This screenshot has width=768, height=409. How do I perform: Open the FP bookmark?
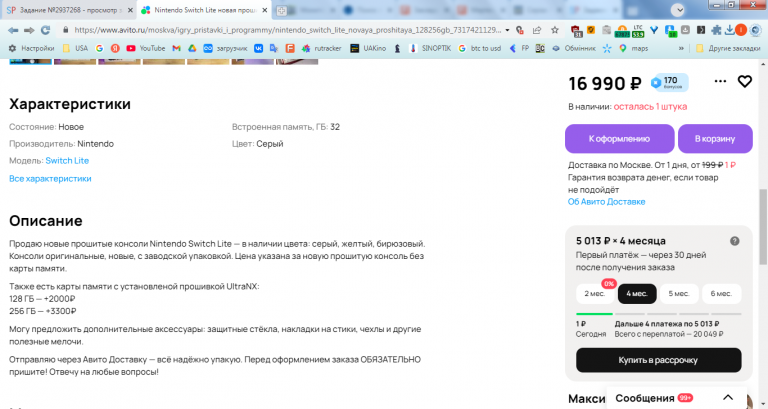pyautogui.click(x=519, y=48)
